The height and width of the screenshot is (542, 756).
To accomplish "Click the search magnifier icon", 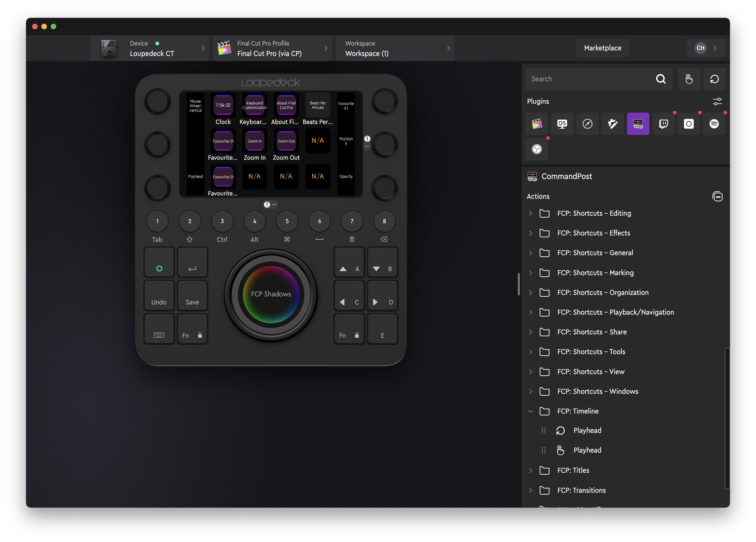I will click(660, 79).
